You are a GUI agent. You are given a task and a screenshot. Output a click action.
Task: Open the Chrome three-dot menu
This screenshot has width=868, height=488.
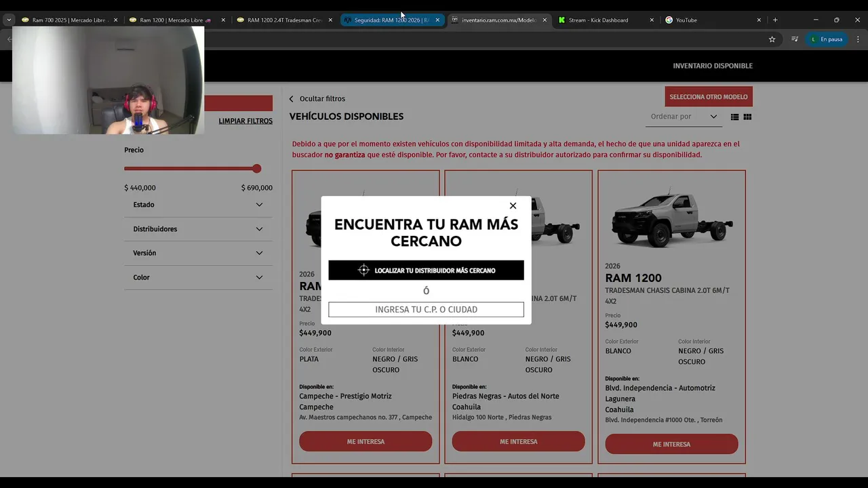pos(857,39)
